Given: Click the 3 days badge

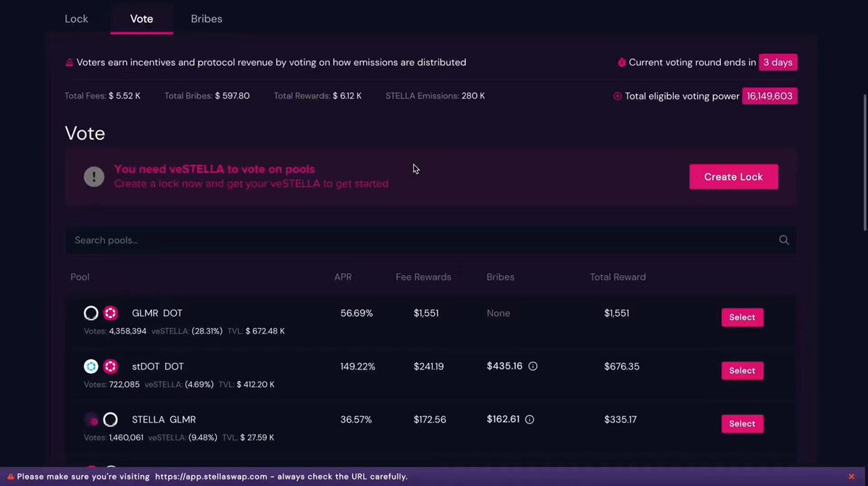Looking at the screenshot, I should click(x=777, y=62).
